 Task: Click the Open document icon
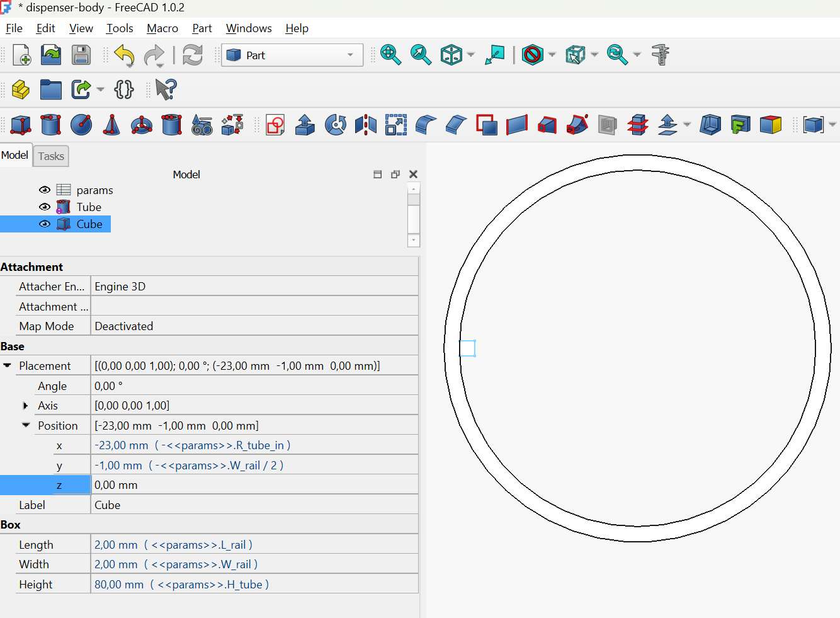[x=51, y=55]
